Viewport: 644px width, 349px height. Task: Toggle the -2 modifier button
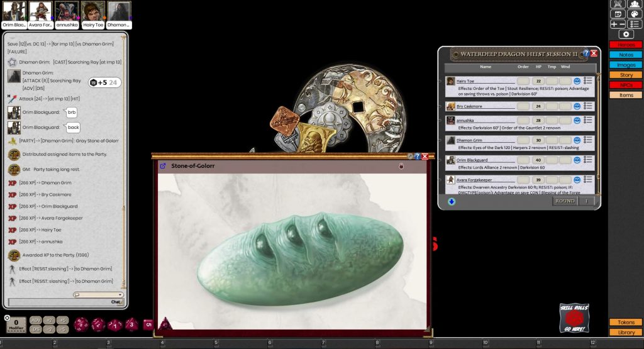(49, 329)
